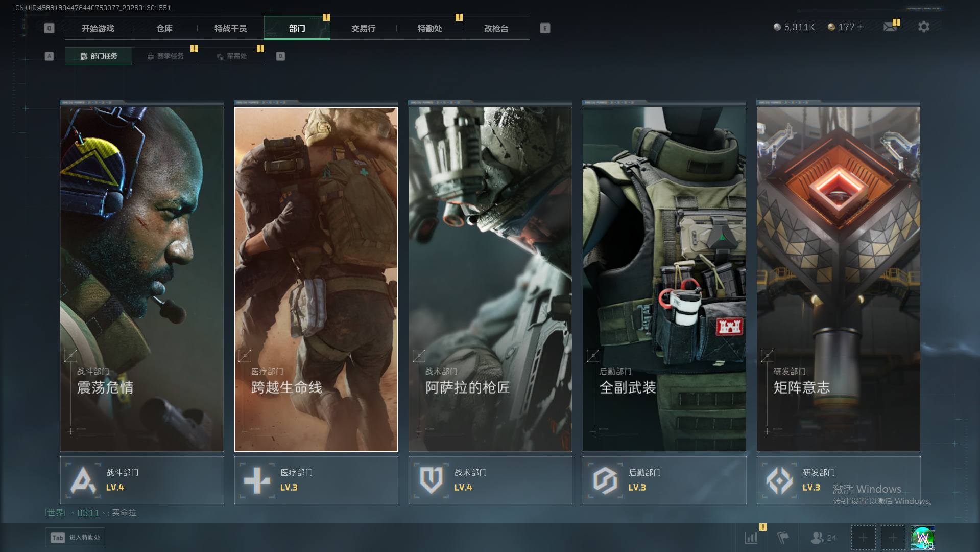The width and height of the screenshot is (980, 552).
Task: Click the world chat message 买命拉
Action: [x=124, y=512]
